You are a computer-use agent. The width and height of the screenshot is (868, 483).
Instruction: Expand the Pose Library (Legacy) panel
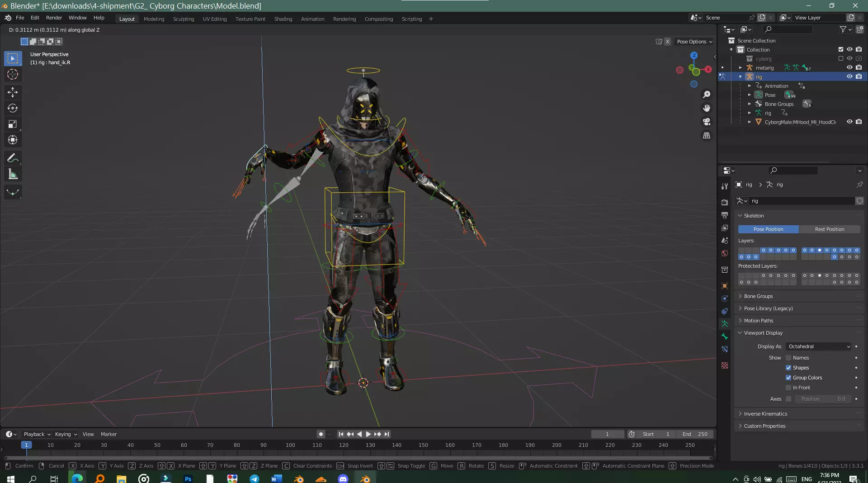coord(799,308)
